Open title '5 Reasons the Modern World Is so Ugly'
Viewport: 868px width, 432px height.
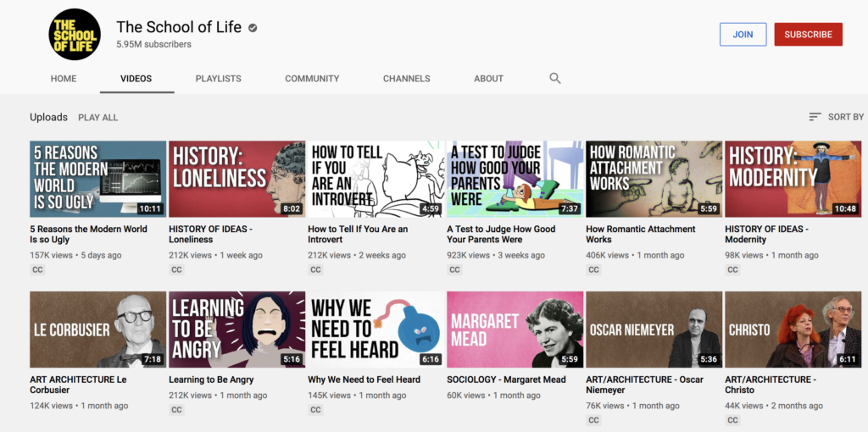88,234
